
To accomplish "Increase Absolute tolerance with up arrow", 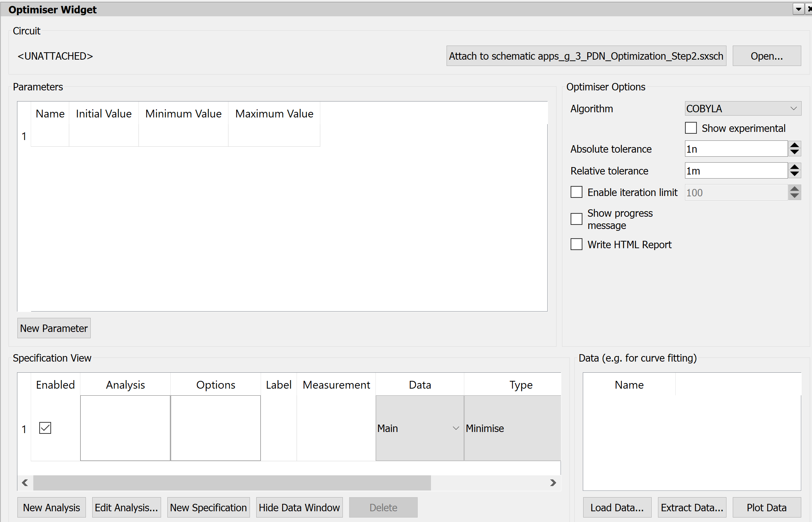I will click(794, 145).
